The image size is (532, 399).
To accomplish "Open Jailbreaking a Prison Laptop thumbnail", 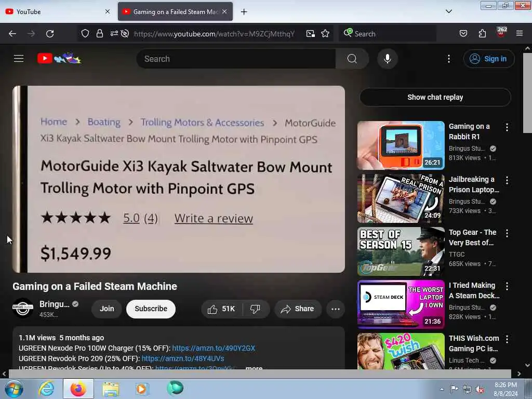I will pyautogui.click(x=401, y=198).
